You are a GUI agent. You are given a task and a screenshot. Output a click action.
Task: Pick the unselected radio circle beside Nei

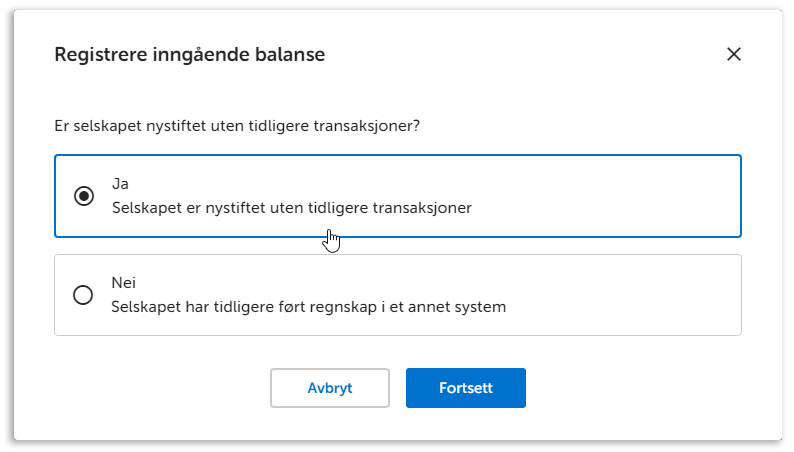pyautogui.click(x=84, y=295)
